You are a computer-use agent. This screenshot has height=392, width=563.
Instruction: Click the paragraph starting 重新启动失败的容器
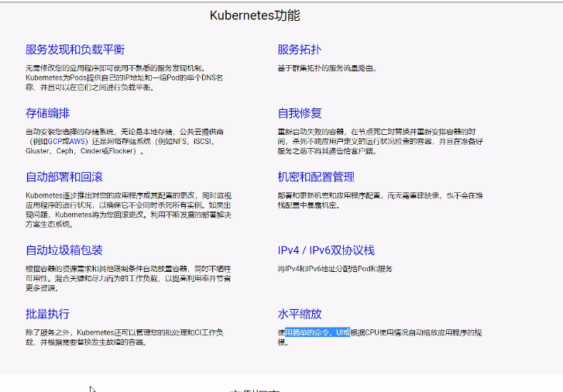point(380,142)
